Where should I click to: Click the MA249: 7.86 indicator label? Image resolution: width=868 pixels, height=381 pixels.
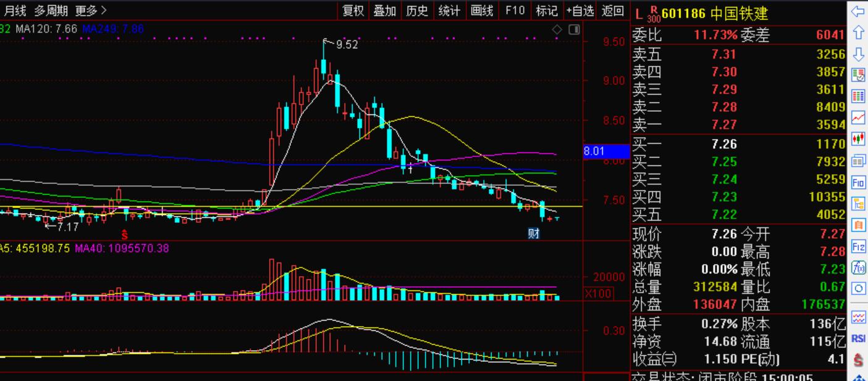[114, 29]
